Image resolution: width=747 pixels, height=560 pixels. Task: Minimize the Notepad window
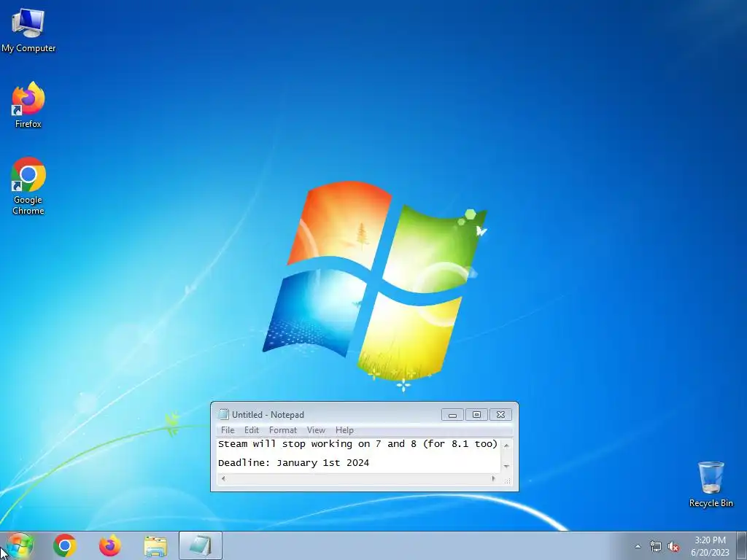coord(452,415)
